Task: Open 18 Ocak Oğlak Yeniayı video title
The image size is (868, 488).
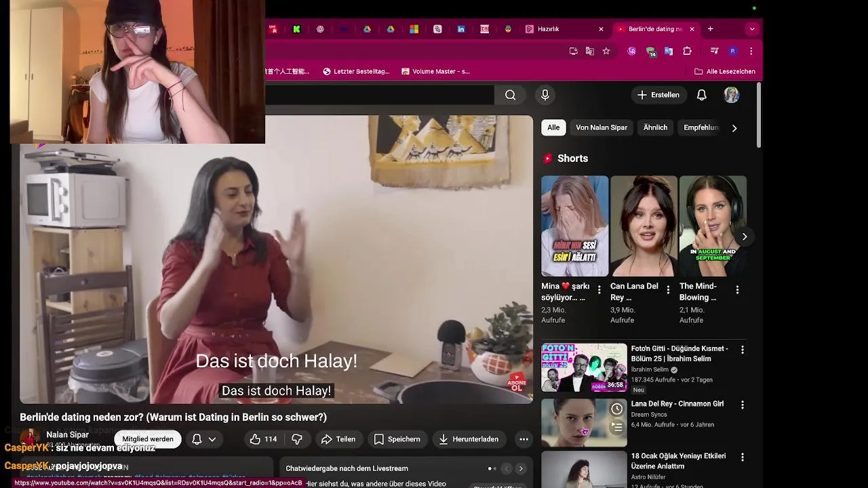Action: [x=678, y=461]
